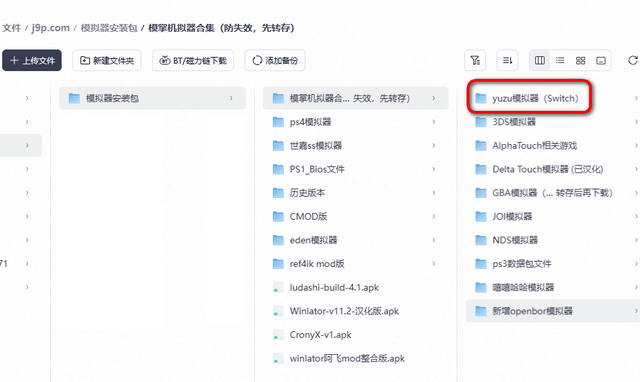Expand chevron next to 世嘉ss模拟器
This screenshot has width=640, height=382.
[x=434, y=145]
